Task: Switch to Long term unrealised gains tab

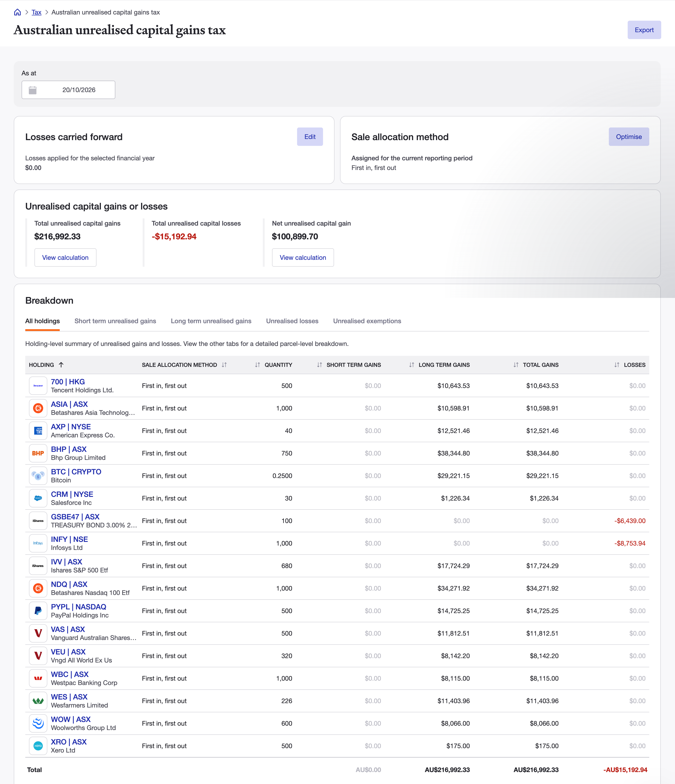Action: (x=211, y=321)
